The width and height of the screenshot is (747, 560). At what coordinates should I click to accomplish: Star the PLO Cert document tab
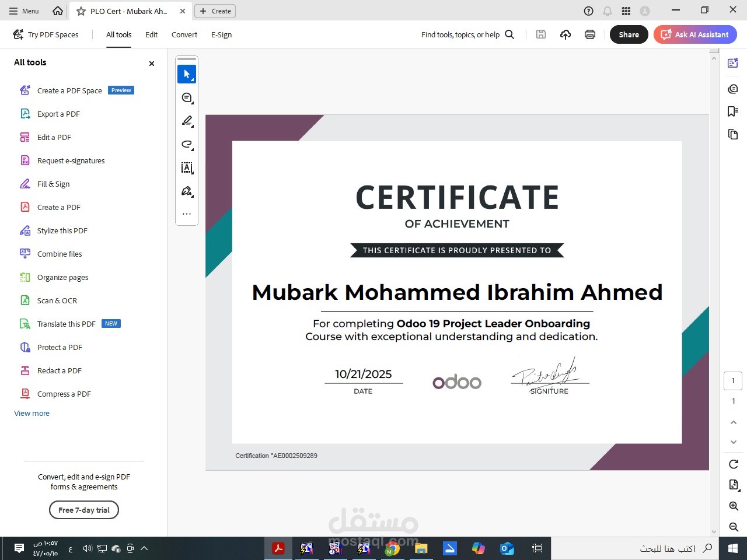(x=81, y=11)
